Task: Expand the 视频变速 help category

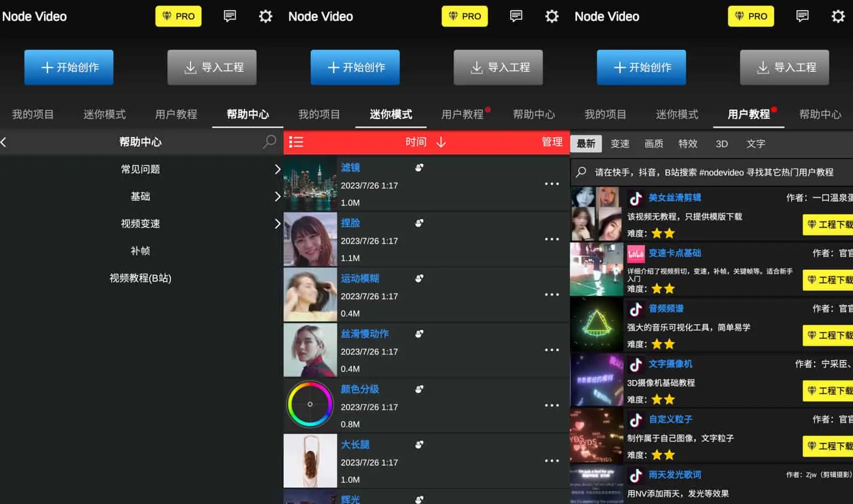Action: click(277, 224)
